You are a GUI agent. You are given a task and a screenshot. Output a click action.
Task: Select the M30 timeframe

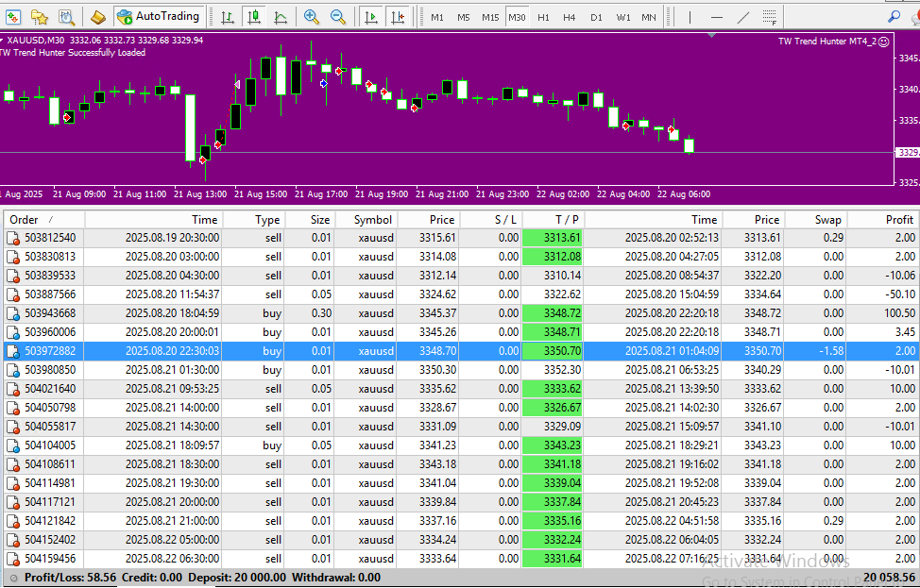[517, 18]
